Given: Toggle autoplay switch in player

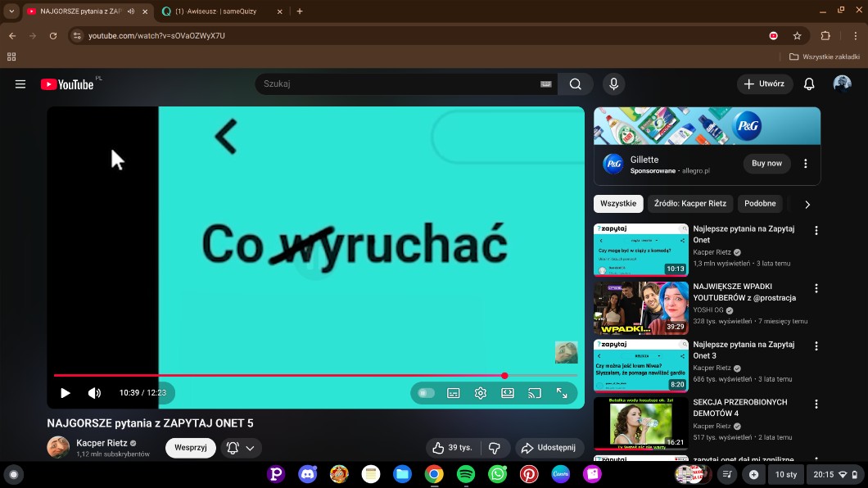Looking at the screenshot, I should 426,393.
